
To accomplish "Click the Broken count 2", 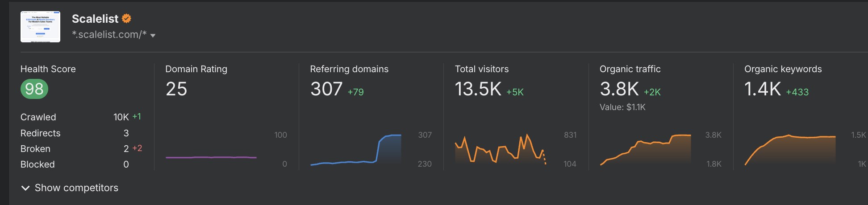I will coord(126,149).
